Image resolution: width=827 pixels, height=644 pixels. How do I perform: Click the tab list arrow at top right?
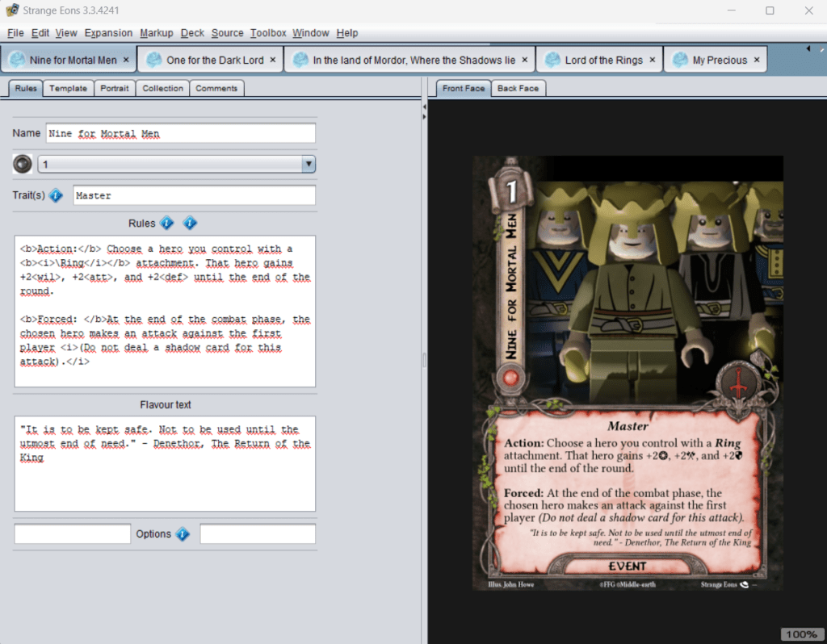(809, 50)
